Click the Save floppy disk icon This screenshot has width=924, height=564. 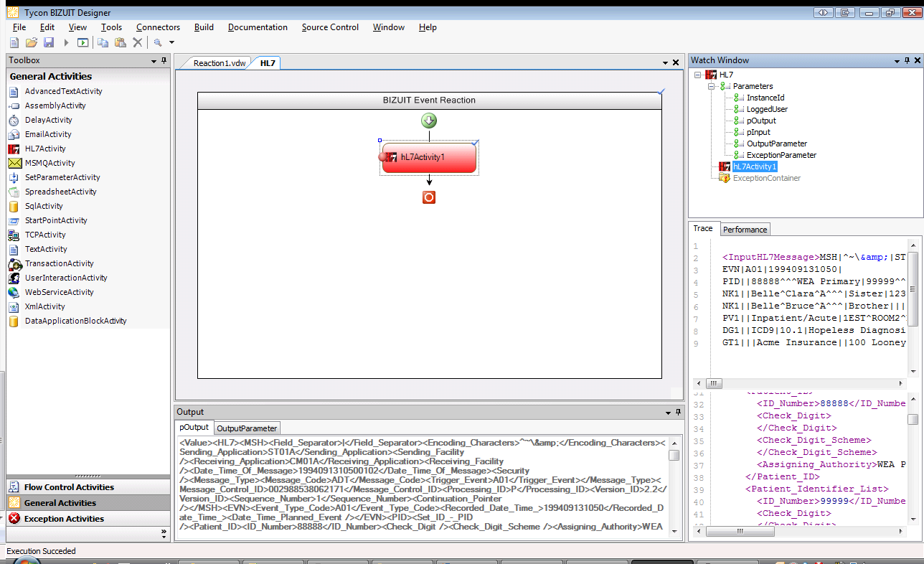point(49,43)
